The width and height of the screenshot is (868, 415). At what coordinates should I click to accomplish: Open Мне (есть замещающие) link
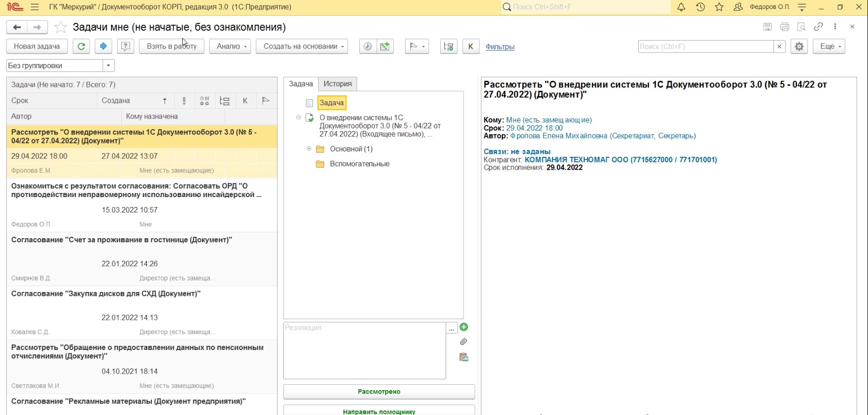point(549,120)
